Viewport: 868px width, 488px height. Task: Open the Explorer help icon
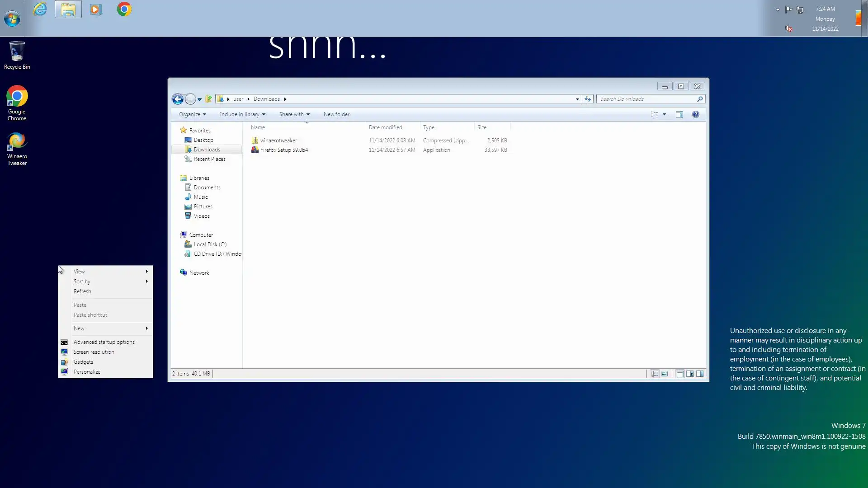click(696, 114)
